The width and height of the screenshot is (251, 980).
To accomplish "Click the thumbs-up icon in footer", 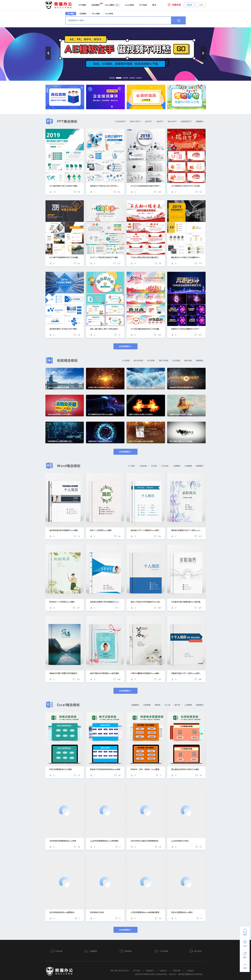I will [191, 951].
